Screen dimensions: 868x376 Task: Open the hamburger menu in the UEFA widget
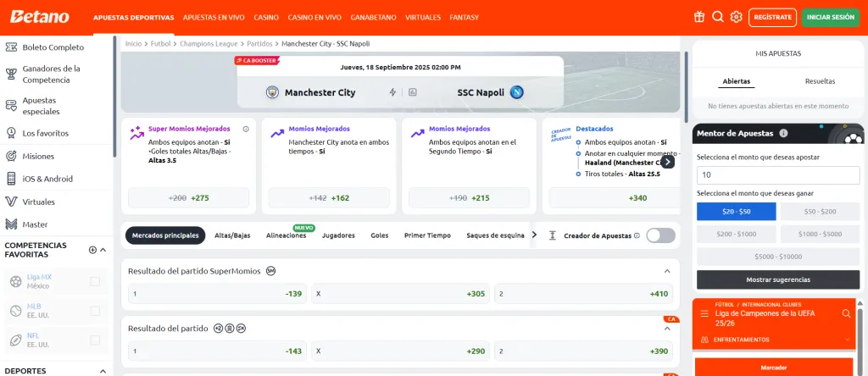[704, 313]
